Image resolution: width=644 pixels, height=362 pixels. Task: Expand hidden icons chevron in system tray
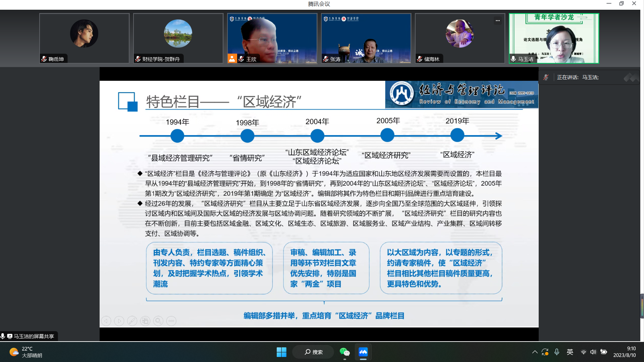click(x=535, y=352)
